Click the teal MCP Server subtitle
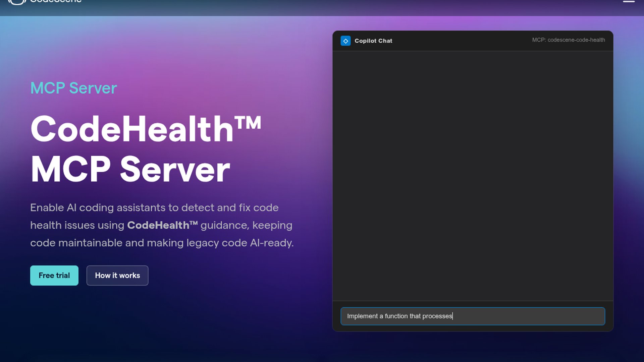Screen dimensions: 644x362 point(73,88)
